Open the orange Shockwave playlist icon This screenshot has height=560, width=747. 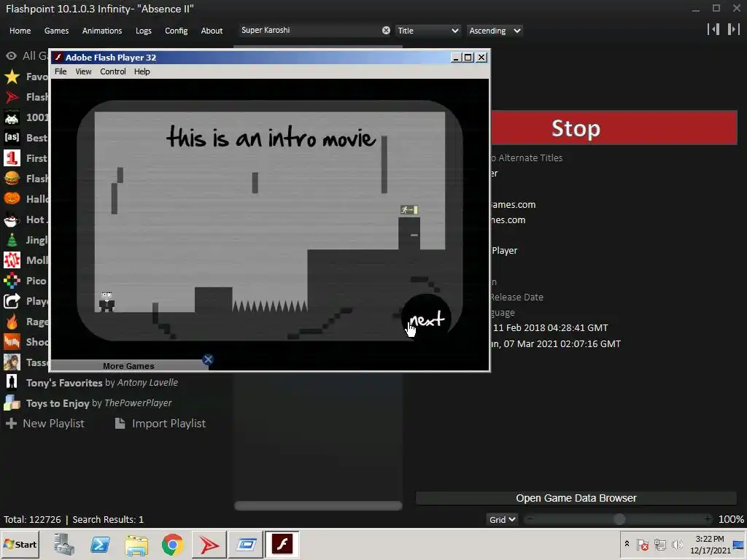(12, 342)
